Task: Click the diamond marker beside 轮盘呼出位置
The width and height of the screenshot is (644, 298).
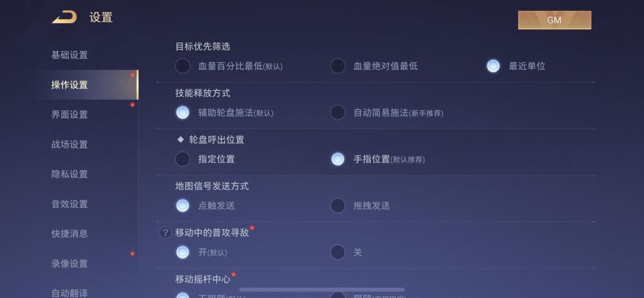Action: [181, 140]
